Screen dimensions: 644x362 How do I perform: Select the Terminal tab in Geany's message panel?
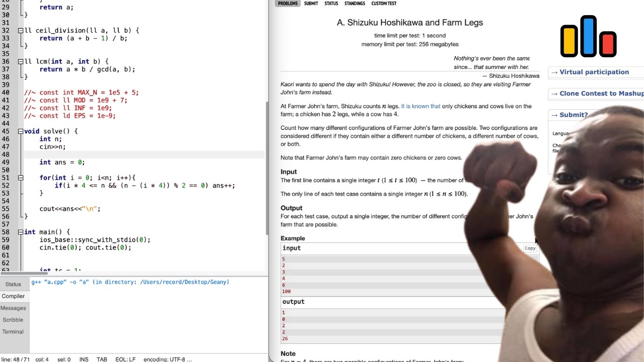tap(13, 332)
